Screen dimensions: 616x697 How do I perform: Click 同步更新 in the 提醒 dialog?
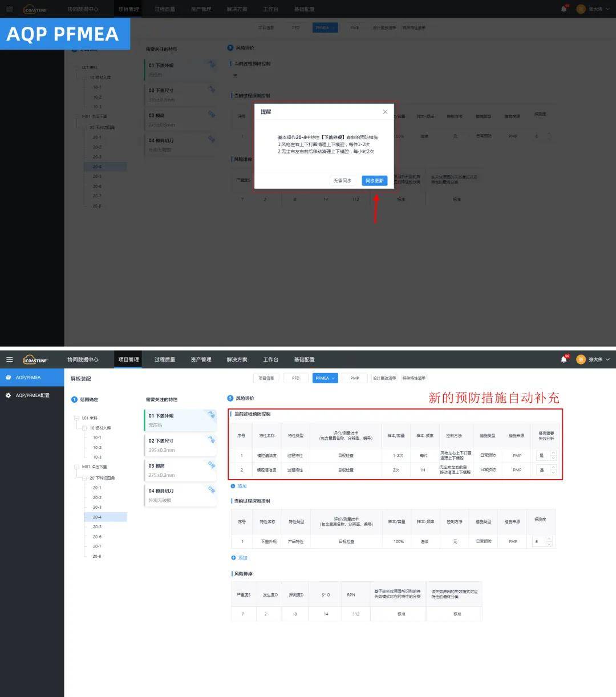click(375, 181)
